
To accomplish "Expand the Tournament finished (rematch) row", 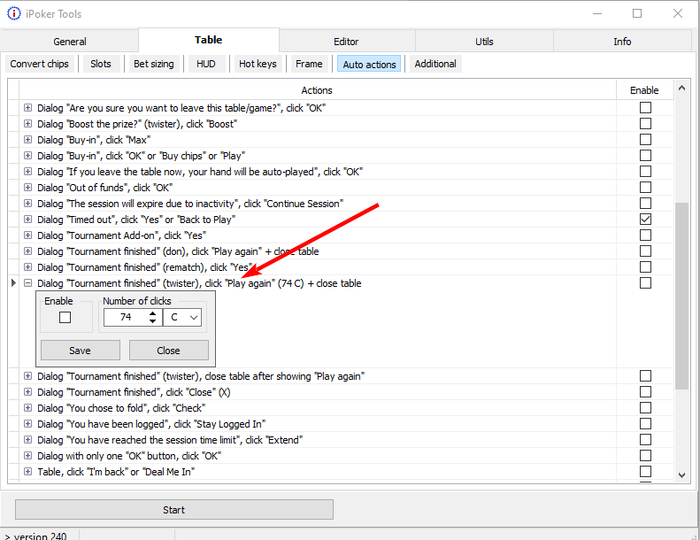I will [x=28, y=267].
